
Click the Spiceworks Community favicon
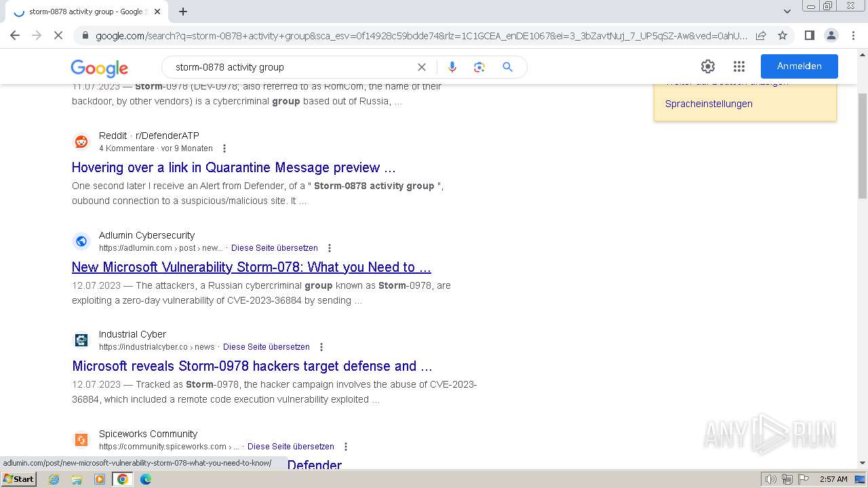point(81,440)
